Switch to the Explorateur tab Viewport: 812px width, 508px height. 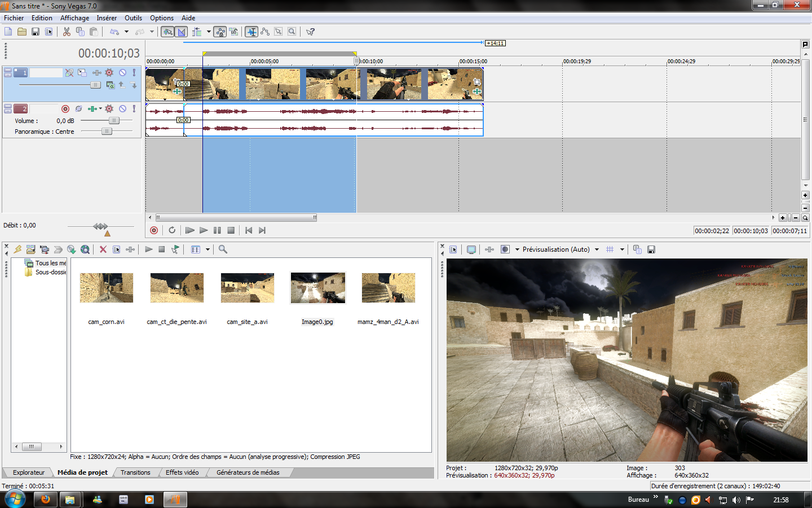[x=29, y=472]
